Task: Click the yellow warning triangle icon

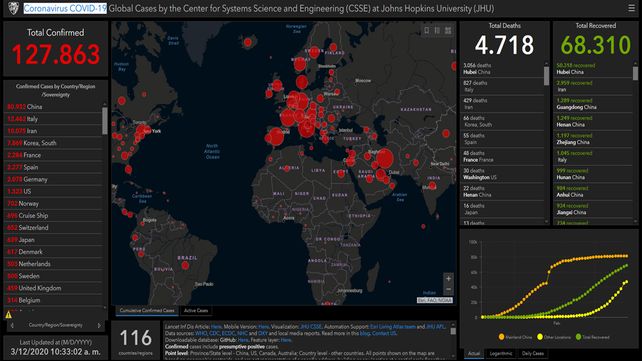Action: 8,315
